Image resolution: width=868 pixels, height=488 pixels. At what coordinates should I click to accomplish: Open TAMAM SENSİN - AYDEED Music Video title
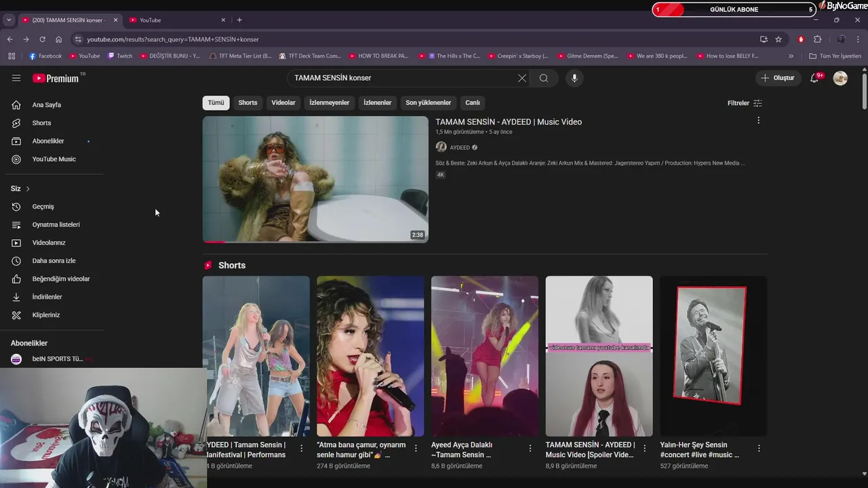click(x=509, y=122)
